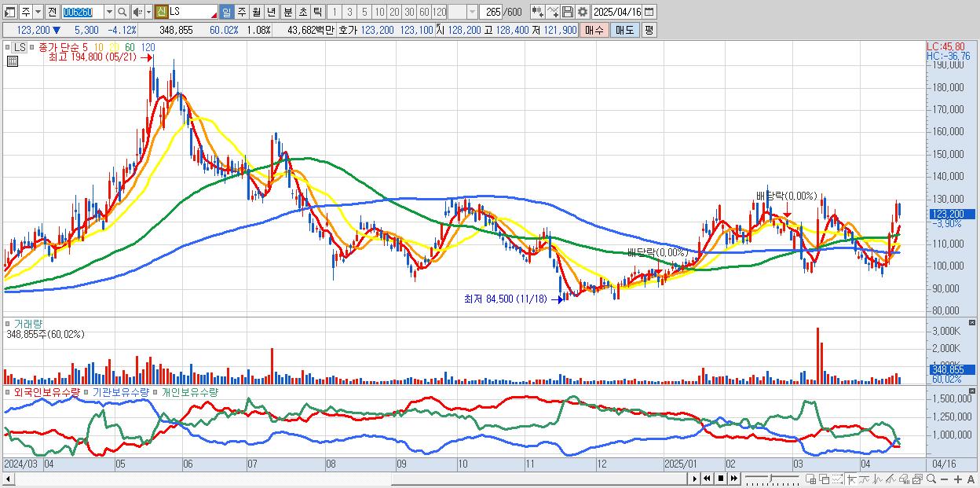This screenshot has height=488, width=980.
Task: Toggle the 외국인보유수량 legend marker
Action: tap(8, 391)
